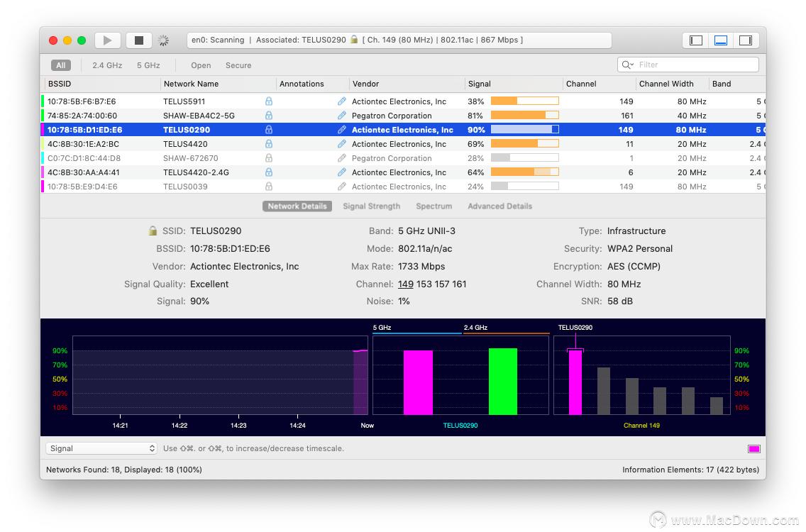Click the lock icon for TELUS5911

click(269, 101)
